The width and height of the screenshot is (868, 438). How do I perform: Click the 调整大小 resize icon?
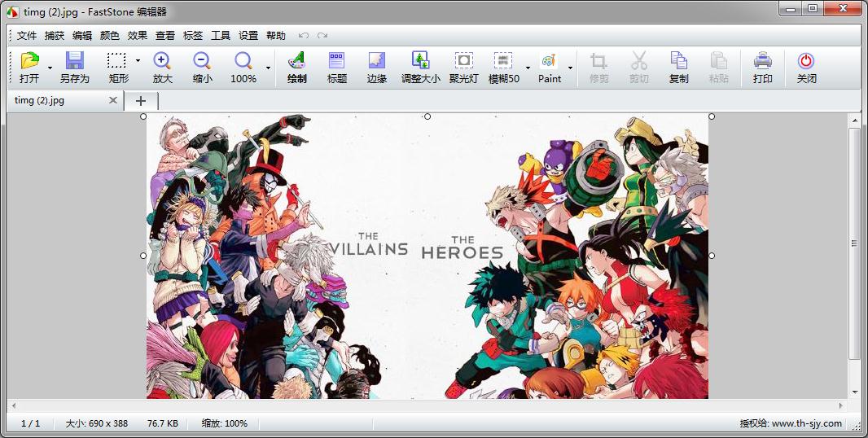pos(421,60)
